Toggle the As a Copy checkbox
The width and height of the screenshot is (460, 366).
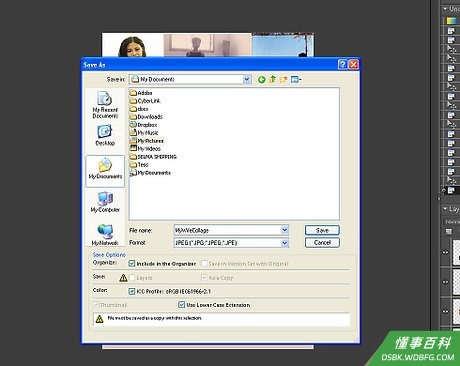click(204, 277)
